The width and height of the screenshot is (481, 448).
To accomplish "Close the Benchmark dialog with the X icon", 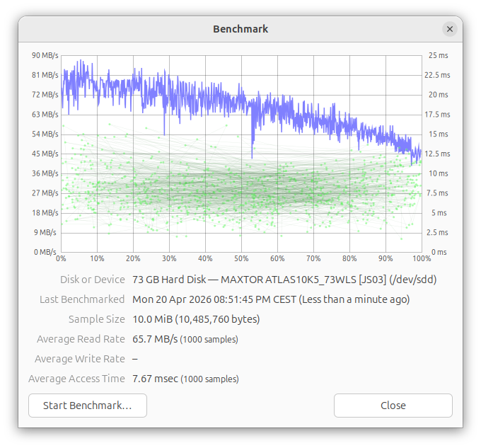I will coord(449,29).
